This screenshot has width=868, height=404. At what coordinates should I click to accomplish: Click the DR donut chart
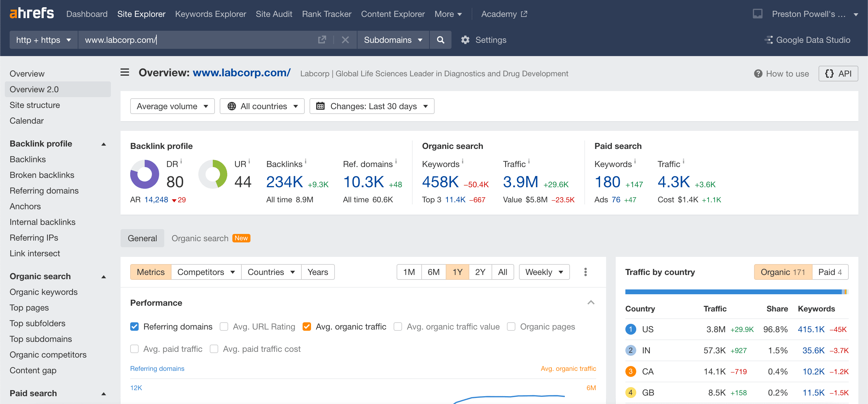click(145, 174)
